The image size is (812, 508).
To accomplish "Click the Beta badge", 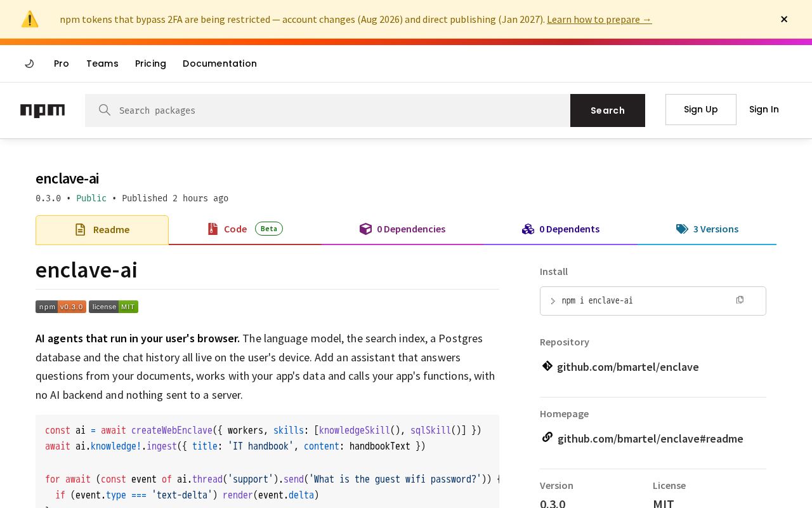I will click(x=269, y=229).
